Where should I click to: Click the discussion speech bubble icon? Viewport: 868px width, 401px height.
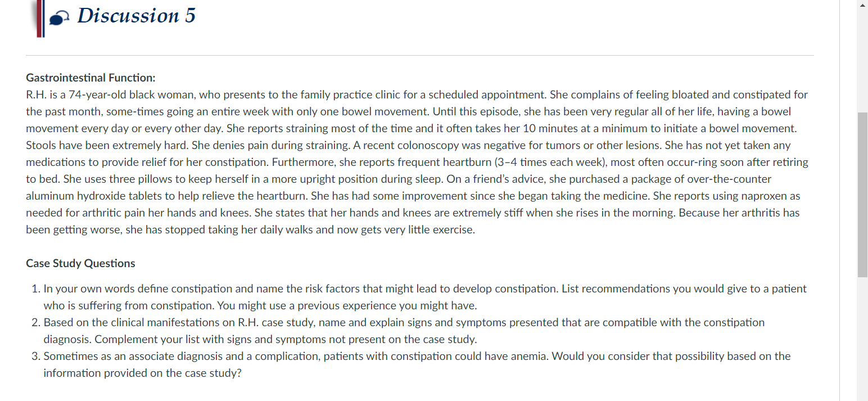pyautogui.click(x=61, y=19)
